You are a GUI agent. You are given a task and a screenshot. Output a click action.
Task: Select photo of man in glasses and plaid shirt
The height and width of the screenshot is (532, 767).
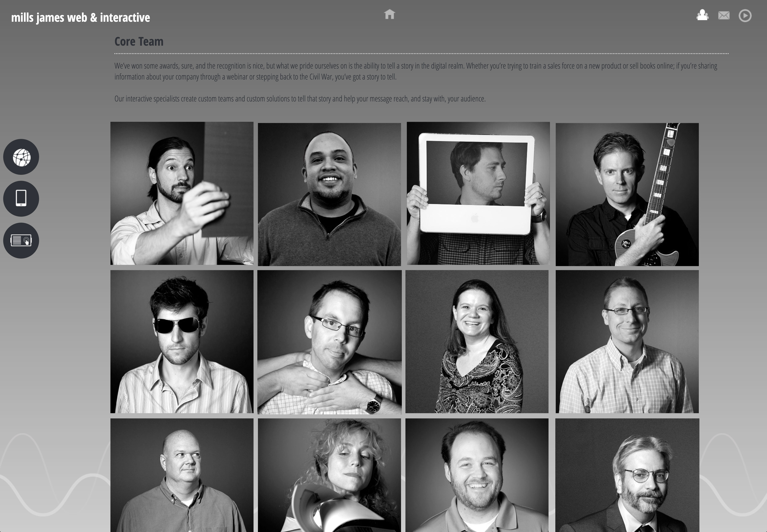627,342
